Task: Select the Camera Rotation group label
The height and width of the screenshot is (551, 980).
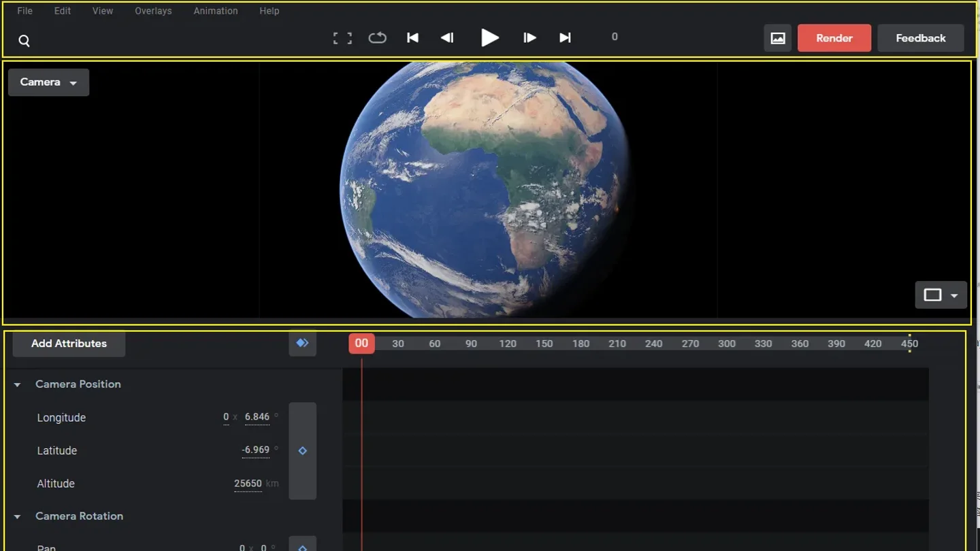Action: tap(80, 516)
